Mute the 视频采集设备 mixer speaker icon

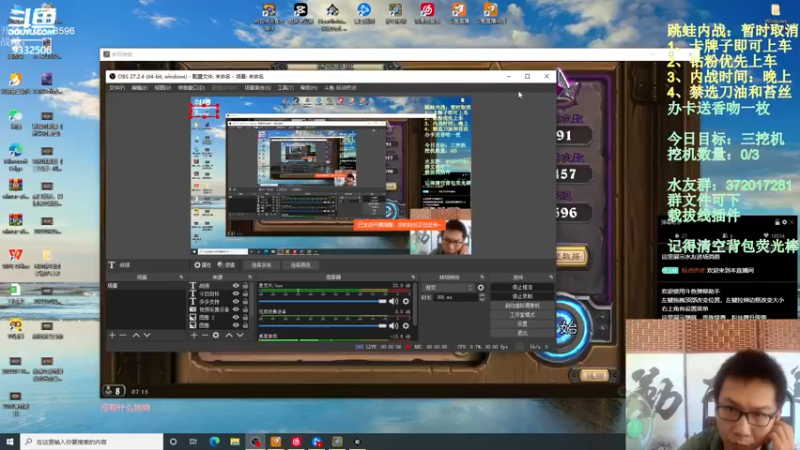click(393, 326)
